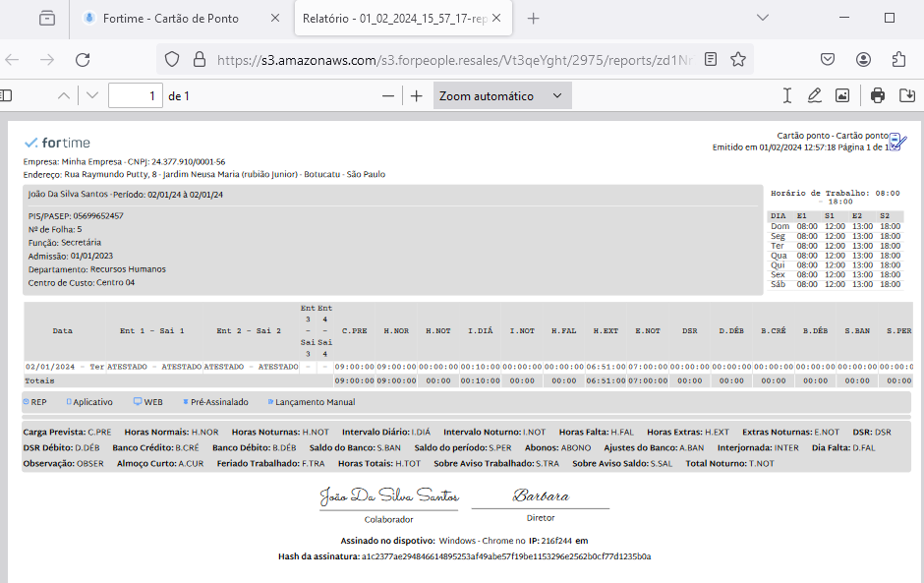Viewport: 924px width, 583px height.
Task: List all open tabs
Action: coord(763,18)
